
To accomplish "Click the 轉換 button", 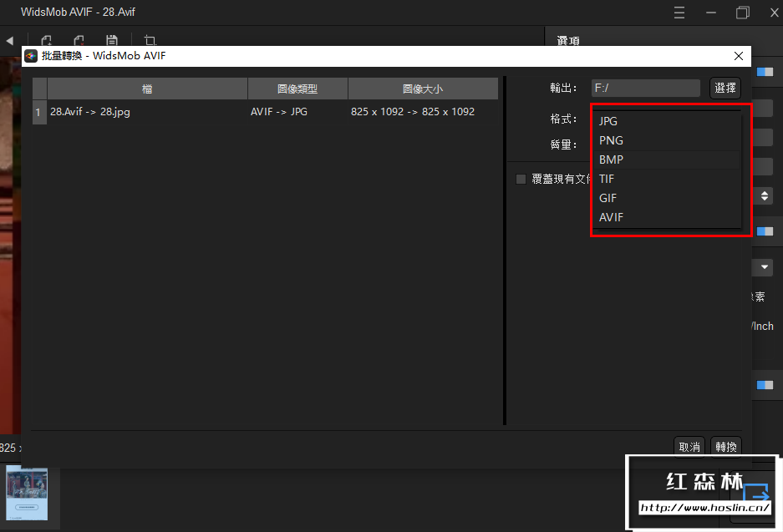I will [x=726, y=447].
